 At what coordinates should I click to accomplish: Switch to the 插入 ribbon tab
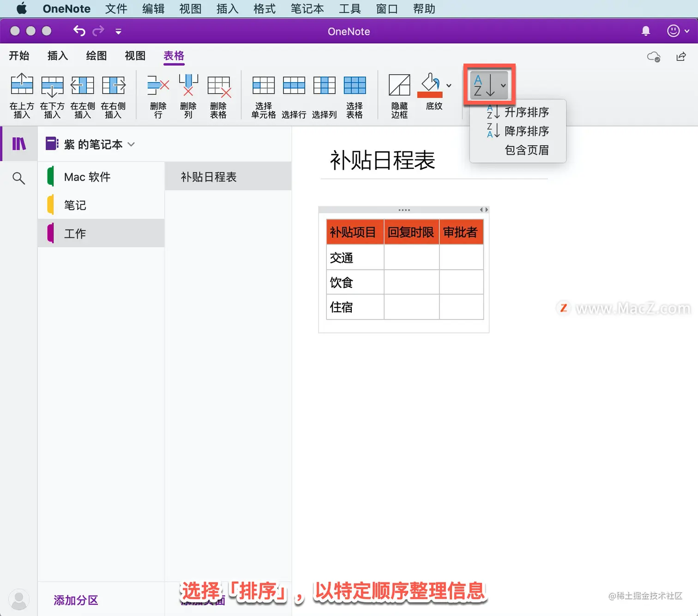[58, 56]
